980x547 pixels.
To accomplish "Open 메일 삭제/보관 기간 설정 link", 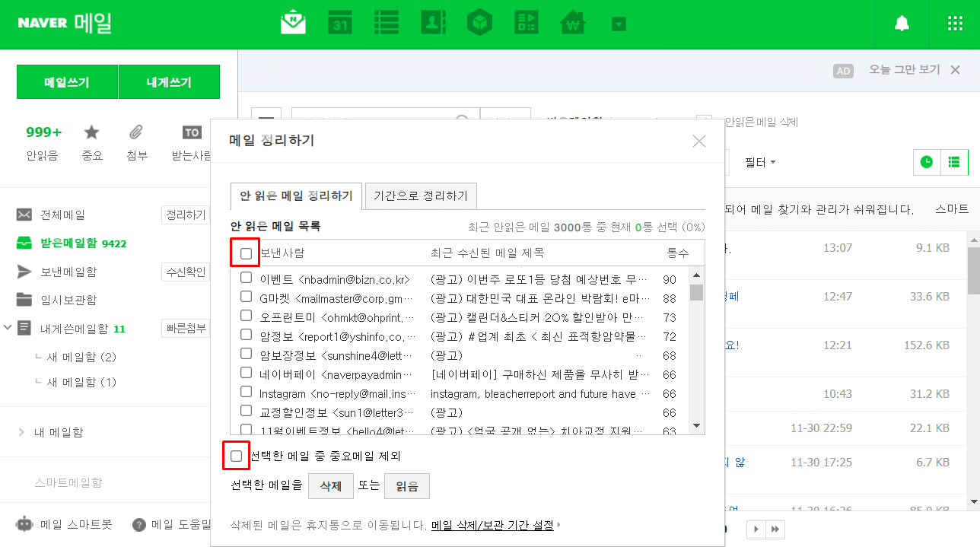I will (492, 525).
